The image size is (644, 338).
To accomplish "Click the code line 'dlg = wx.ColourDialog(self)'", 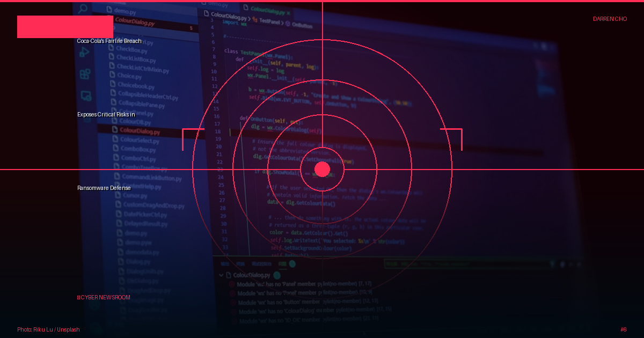I will pyautogui.click(x=287, y=129).
